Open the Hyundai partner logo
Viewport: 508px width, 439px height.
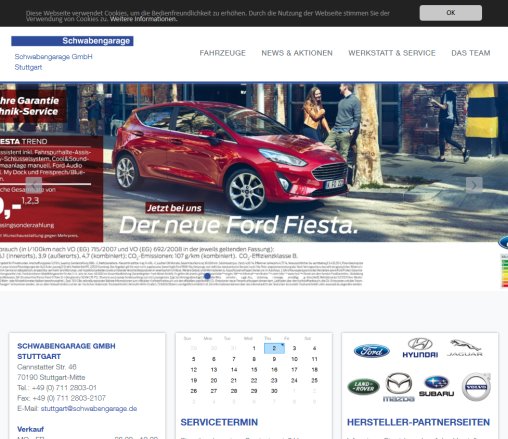point(420,348)
